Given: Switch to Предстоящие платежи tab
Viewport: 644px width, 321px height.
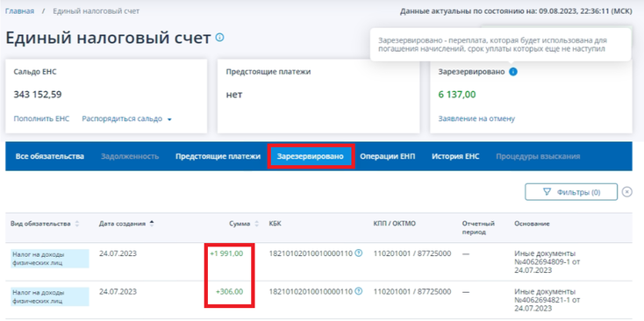Looking at the screenshot, I should [218, 156].
